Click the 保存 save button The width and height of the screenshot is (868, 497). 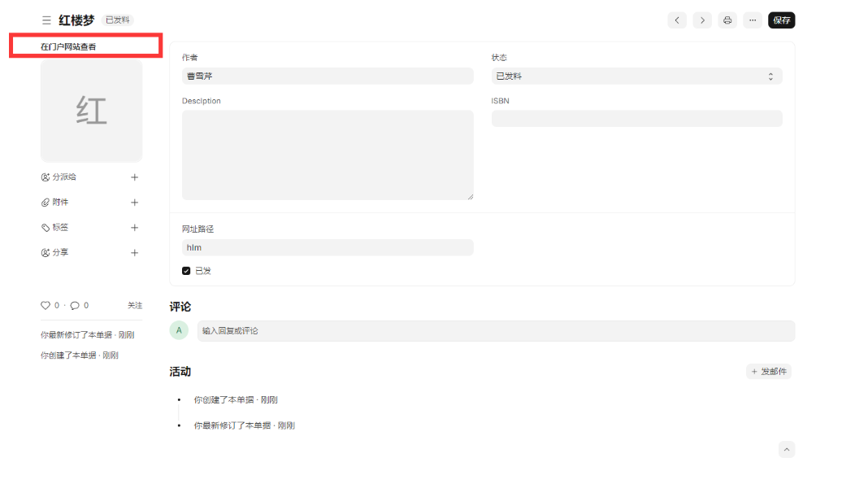pyautogui.click(x=782, y=20)
